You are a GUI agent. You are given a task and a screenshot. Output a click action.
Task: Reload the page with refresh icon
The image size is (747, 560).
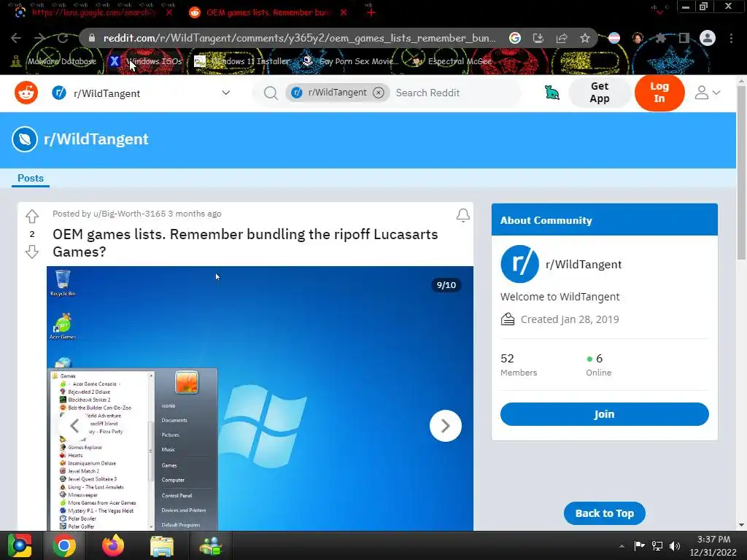[63, 38]
